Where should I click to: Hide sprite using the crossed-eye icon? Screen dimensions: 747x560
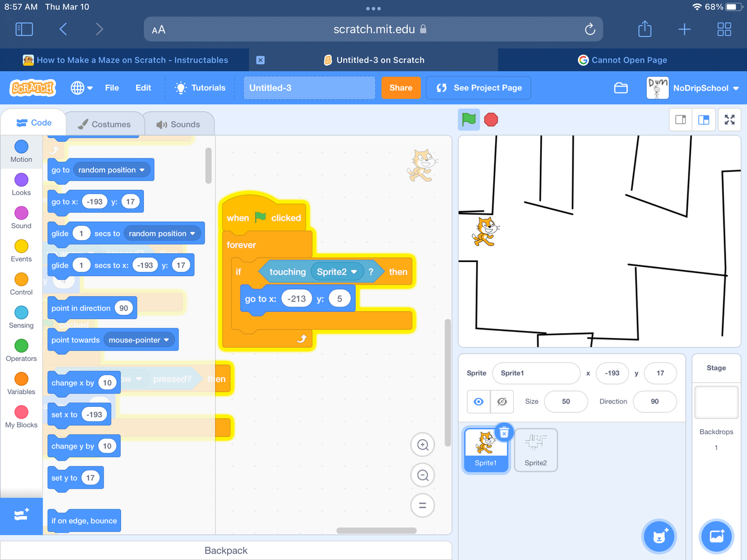coord(502,401)
